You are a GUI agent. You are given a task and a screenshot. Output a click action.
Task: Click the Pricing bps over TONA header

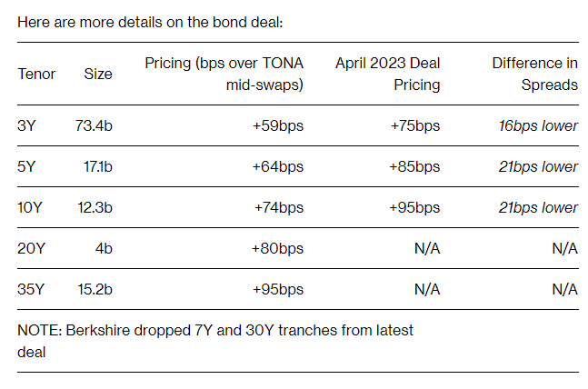224,74
